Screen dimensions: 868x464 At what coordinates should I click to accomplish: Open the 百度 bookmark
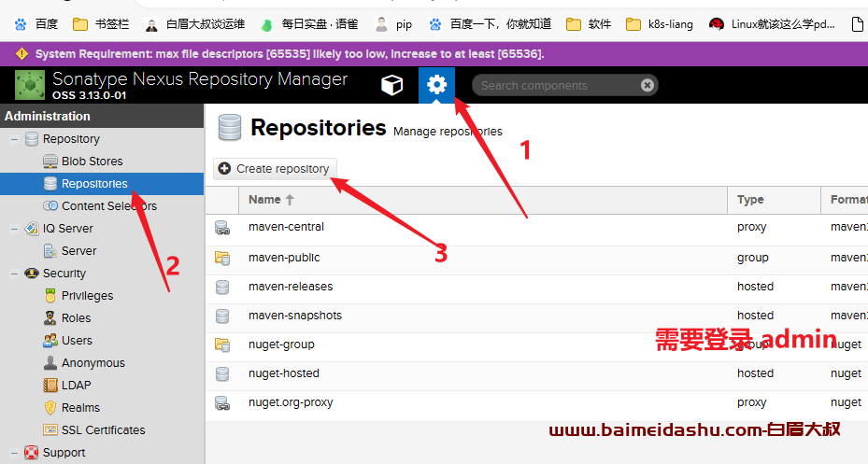(36, 24)
